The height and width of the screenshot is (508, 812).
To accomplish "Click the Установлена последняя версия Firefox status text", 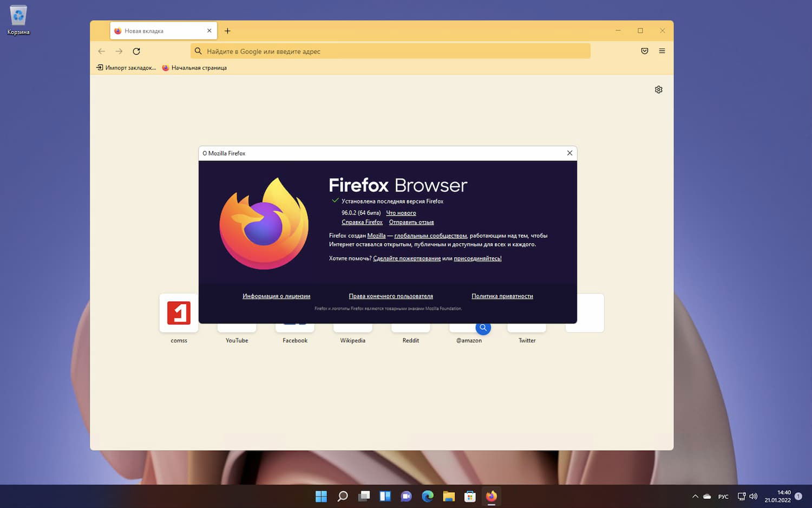I will coord(392,201).
